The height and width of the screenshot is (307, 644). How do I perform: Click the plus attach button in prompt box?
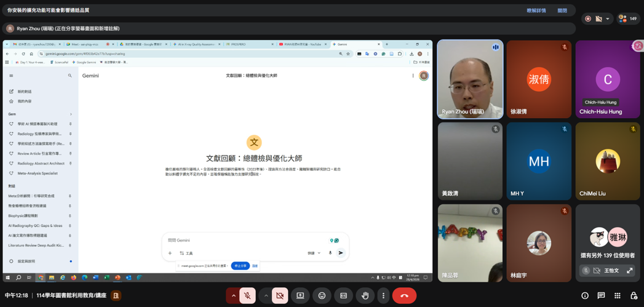point(170,253)
